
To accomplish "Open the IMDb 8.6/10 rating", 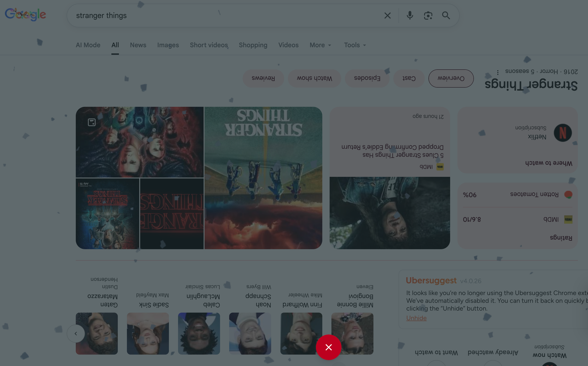I will click(517, 220).
